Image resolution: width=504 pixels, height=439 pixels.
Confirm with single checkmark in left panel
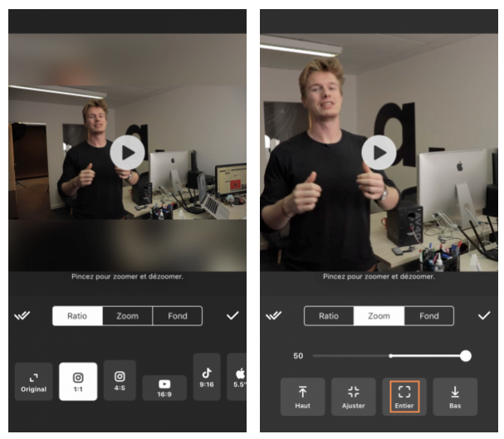pos(232,315)
